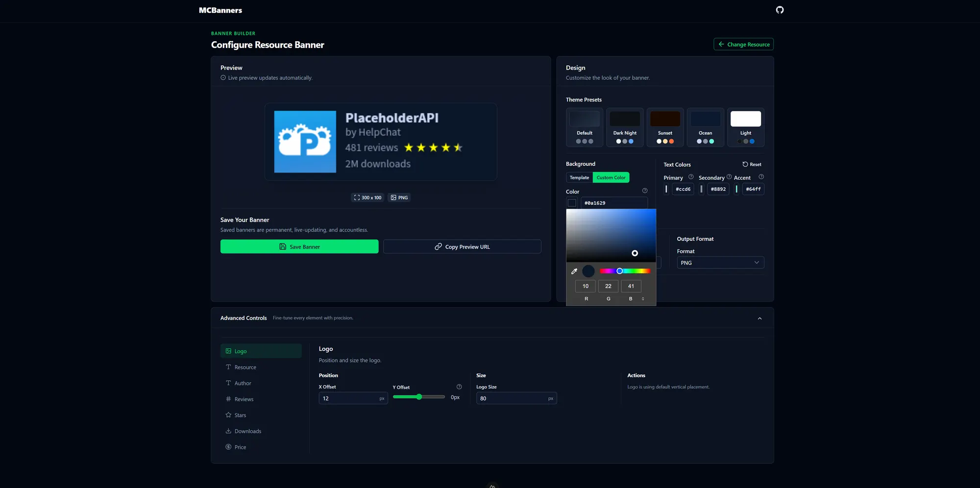Select the Default theme preset
This screenshot has width=980, height=488.
pos(585,128)
